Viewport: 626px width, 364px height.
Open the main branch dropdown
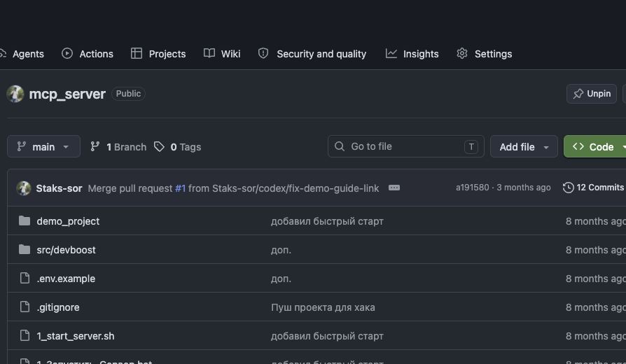tap(43, 146)
